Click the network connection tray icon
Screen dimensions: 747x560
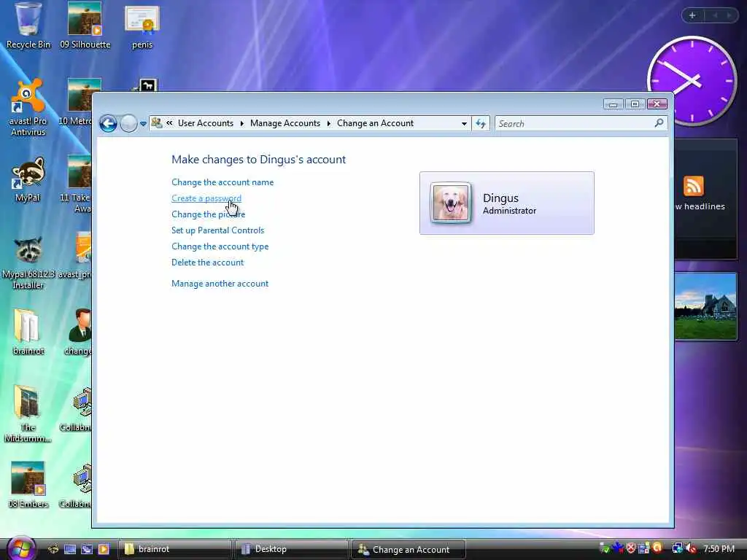(677, 548)
